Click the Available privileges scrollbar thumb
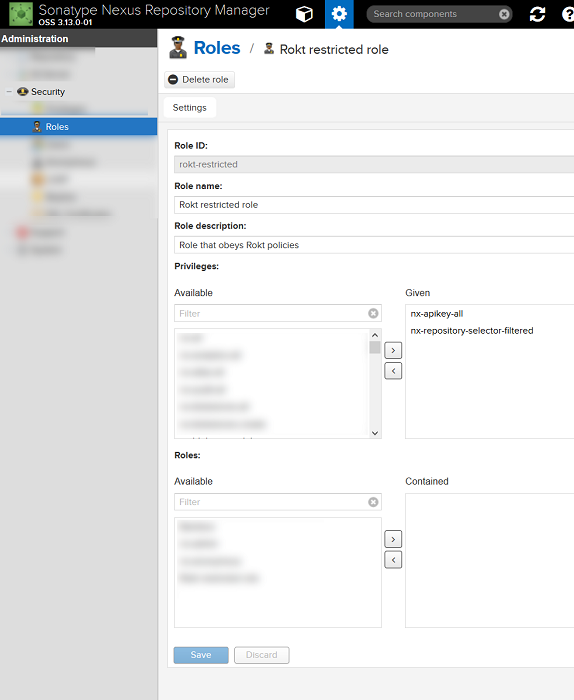Screen dimensions: 574x700 pyautogui.click(x=375, y=347)
